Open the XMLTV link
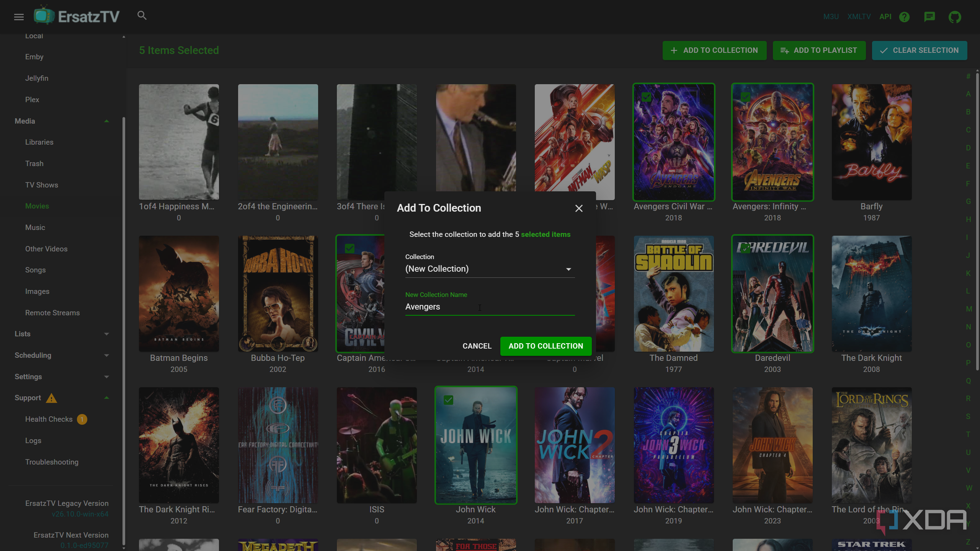The width and height of the screenshot is (980, 551). pyautogui.click(x=859, y=17)
